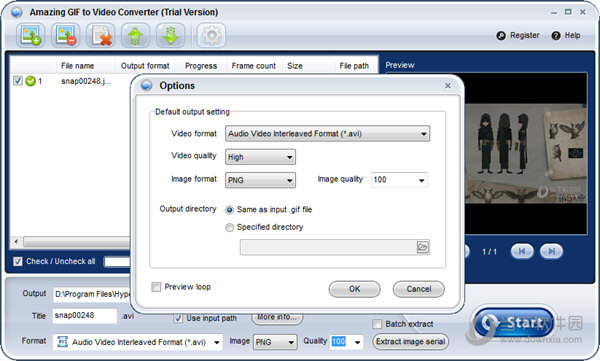Click the green status icon in row 1
The width and height of the screenshot is (600, 361).
tap(30, 81)
